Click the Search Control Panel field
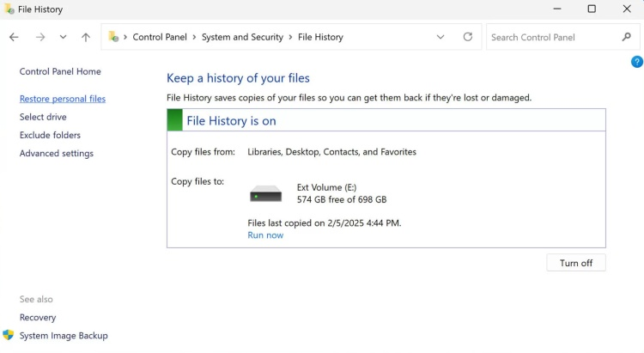This screenshot has width=644, height=353. pyautogui.click(x=562, y=37)
